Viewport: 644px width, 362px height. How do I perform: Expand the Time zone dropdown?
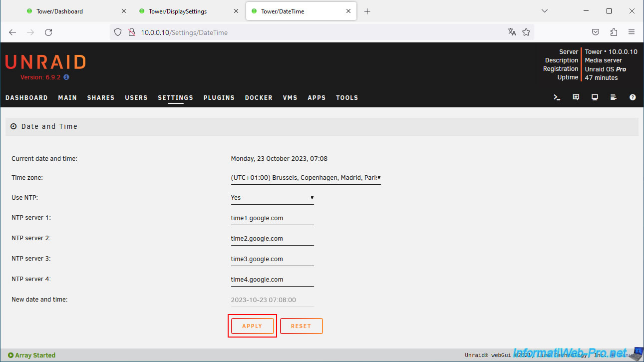point(306,178)
